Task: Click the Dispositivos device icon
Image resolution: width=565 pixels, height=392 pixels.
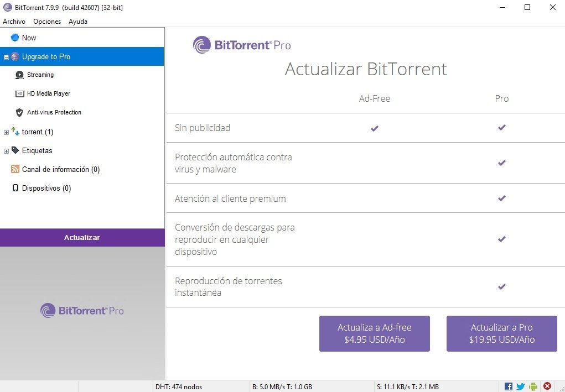Action: [x=15, y=188]
